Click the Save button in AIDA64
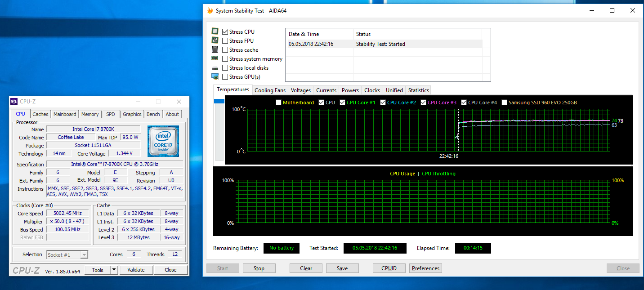644x290 pixels. coord(342,268)
